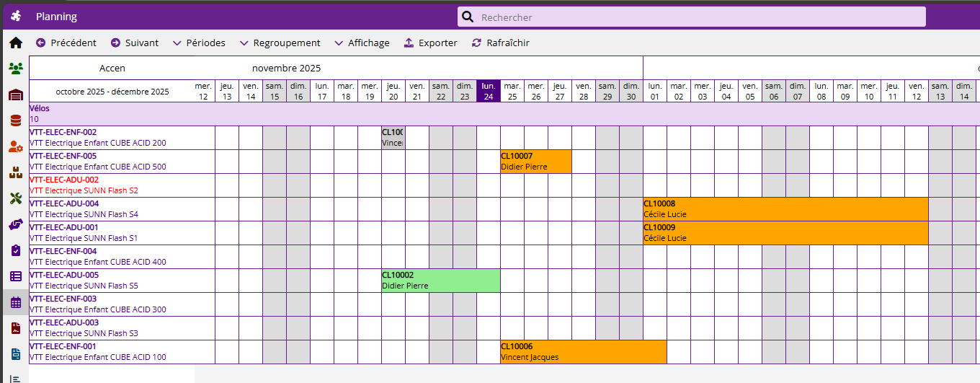
Task: Click the handshake icon in the sidebar
Action: tap(15, 224)
